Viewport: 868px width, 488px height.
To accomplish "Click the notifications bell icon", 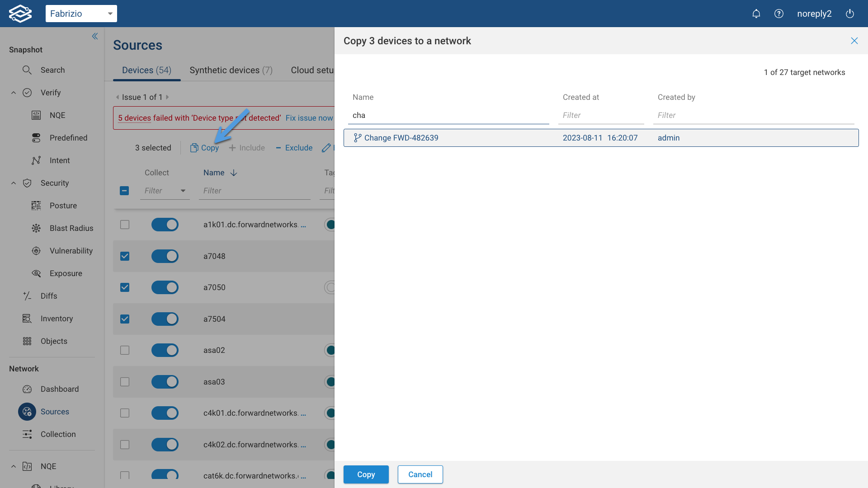I will [756, 14].
